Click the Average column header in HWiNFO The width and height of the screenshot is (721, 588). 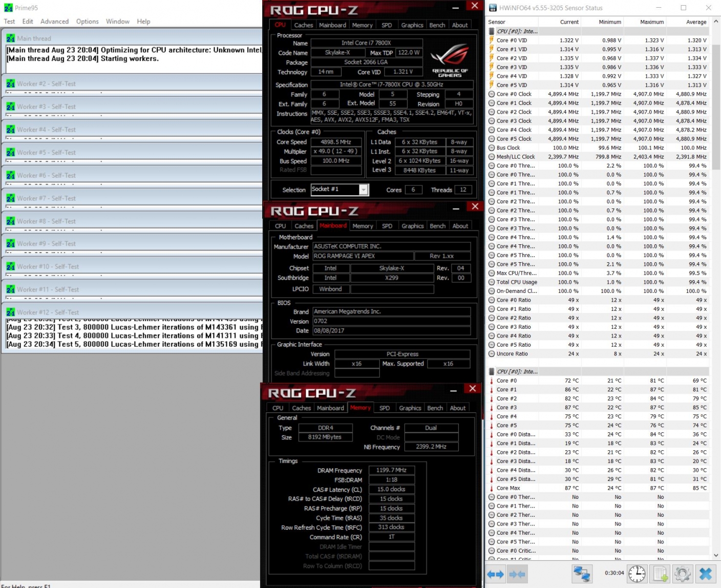[x=695, y=22]
